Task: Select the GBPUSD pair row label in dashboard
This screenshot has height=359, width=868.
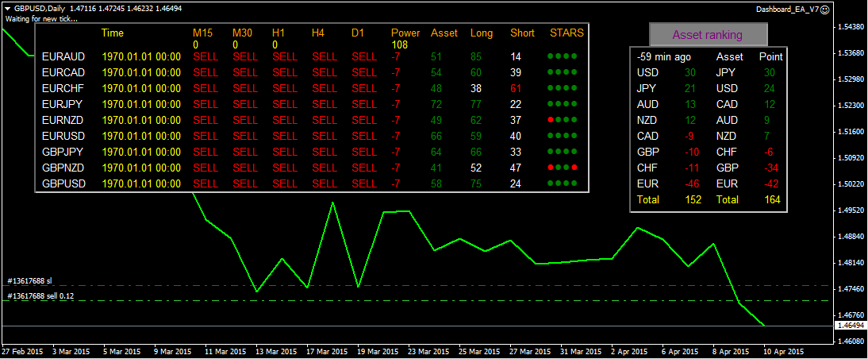Action: click(x=63, y=184)
